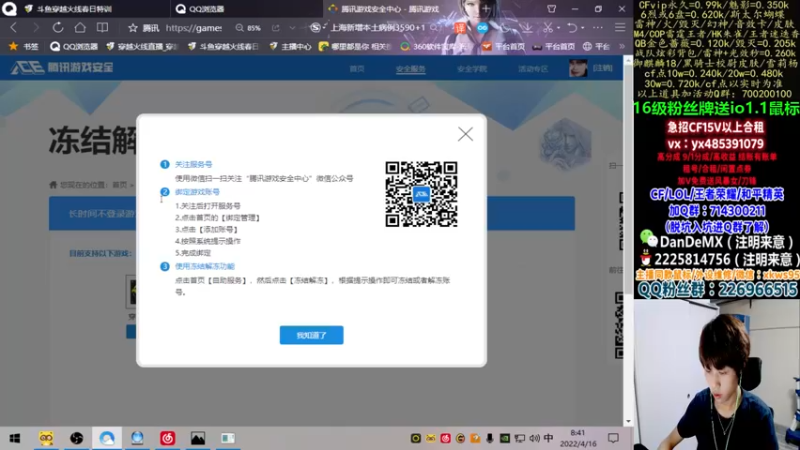Click the browser forward arrow

[36, 28]
